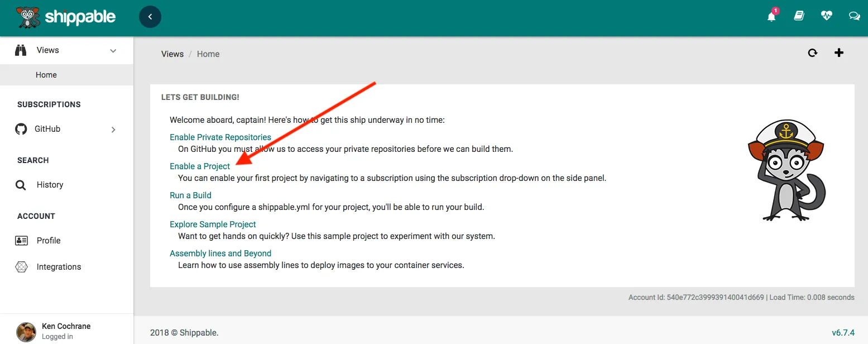Collapse the Views section chevron
The height and width of the screenshot is (344, 868).
coord(113,51)
